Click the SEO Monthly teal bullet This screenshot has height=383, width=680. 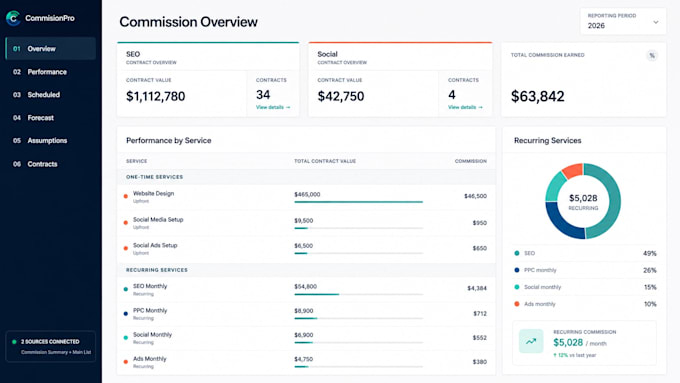pos(126,289)
